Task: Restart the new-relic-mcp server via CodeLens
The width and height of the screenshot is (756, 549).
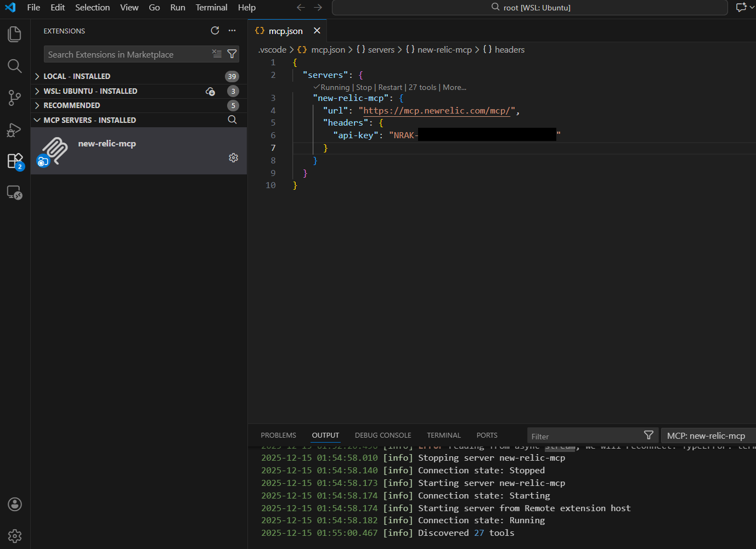Action: click(390, 87)
